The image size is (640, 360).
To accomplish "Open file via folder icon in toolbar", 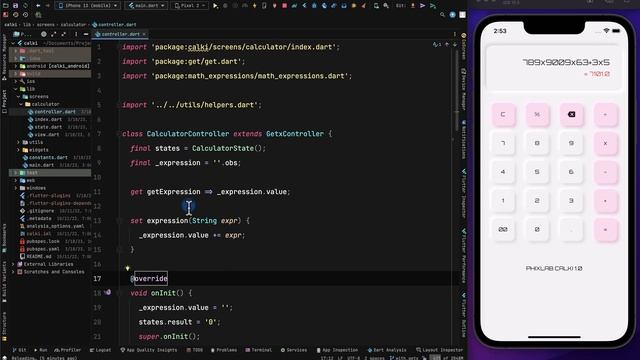I will point(5,6).
